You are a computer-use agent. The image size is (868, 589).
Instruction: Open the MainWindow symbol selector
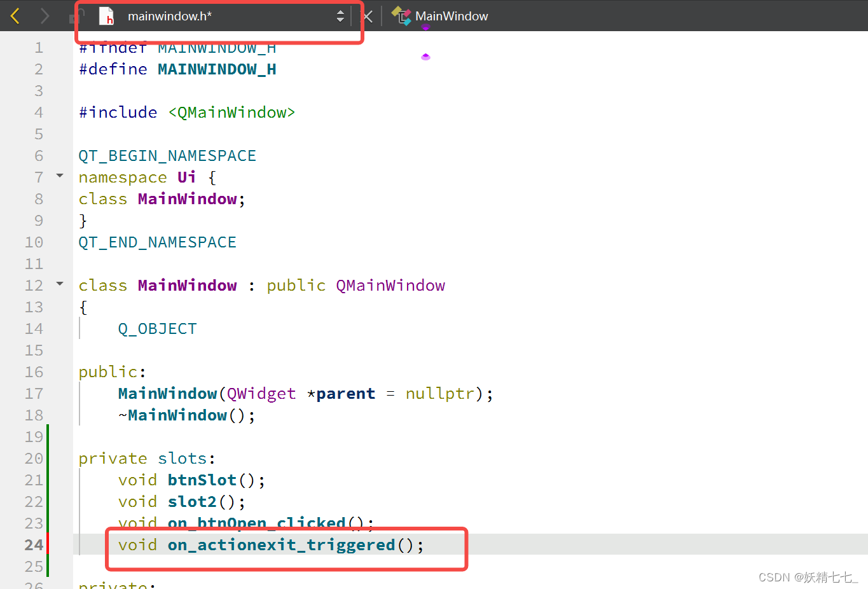(451, 16)
